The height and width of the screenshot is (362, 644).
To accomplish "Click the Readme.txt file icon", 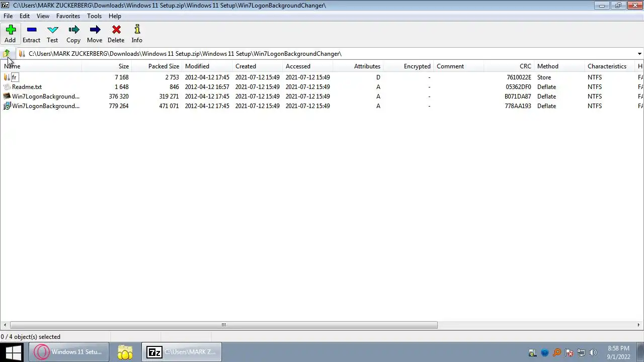I will [7, 87].
